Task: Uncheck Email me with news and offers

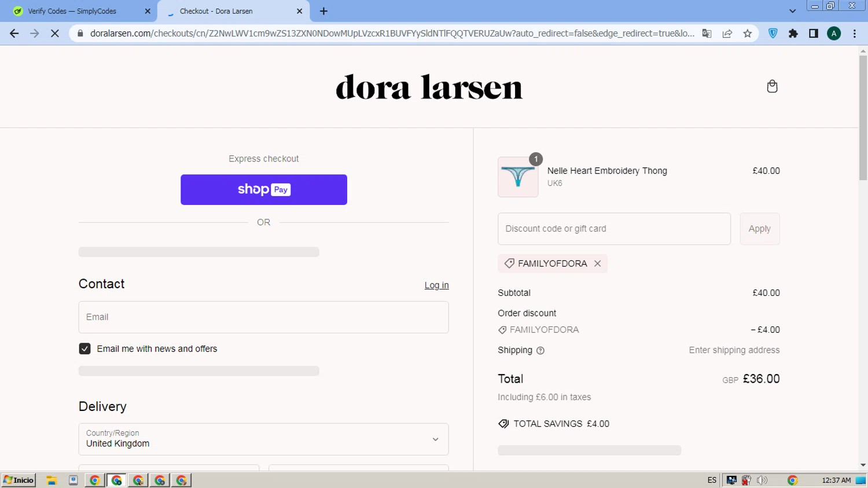Action: tap(85, 348)
